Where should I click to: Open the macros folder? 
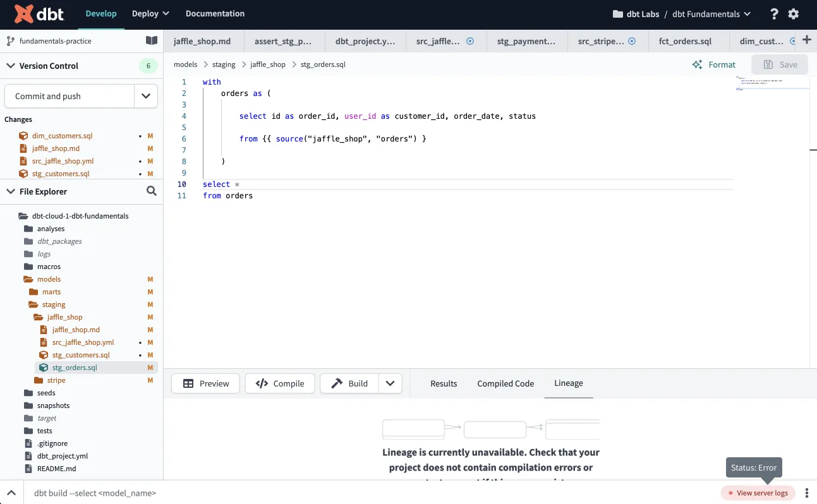(49, 267)
